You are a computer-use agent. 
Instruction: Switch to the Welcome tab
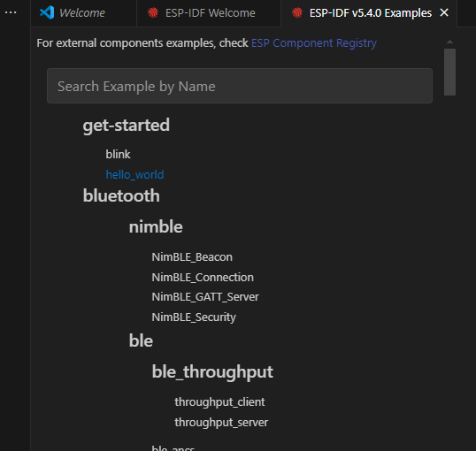83,13
